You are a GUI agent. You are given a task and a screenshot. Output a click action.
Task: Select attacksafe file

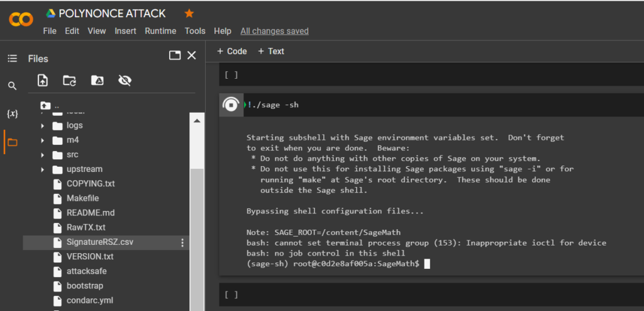(x=87, y=271)
